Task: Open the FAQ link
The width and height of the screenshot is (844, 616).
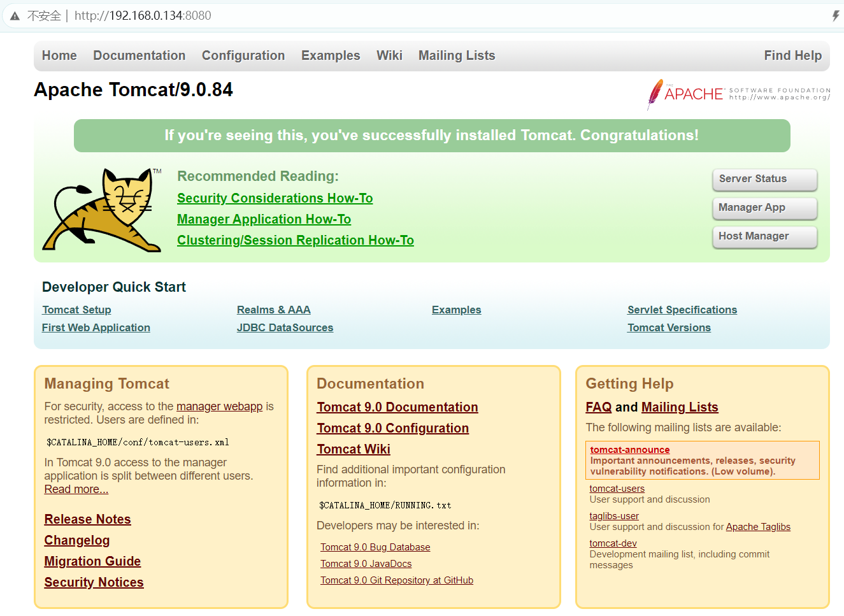Action: pos(599,407)
